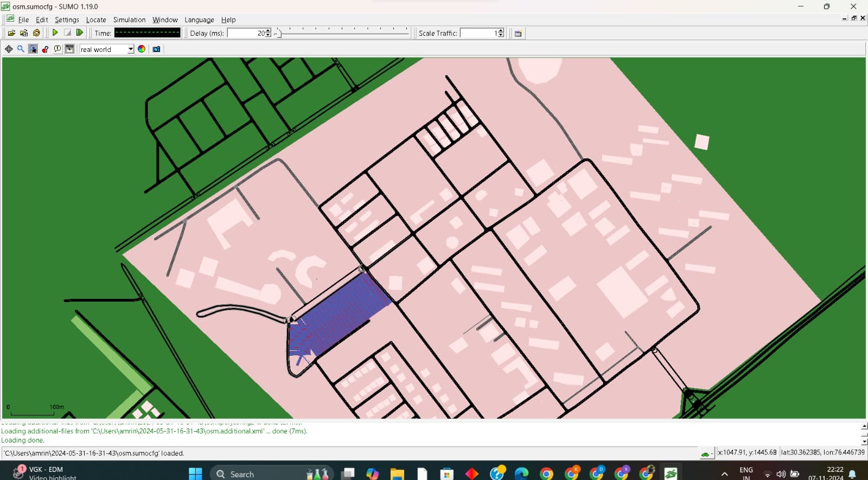Open the Language menu

tap(199, 20)
